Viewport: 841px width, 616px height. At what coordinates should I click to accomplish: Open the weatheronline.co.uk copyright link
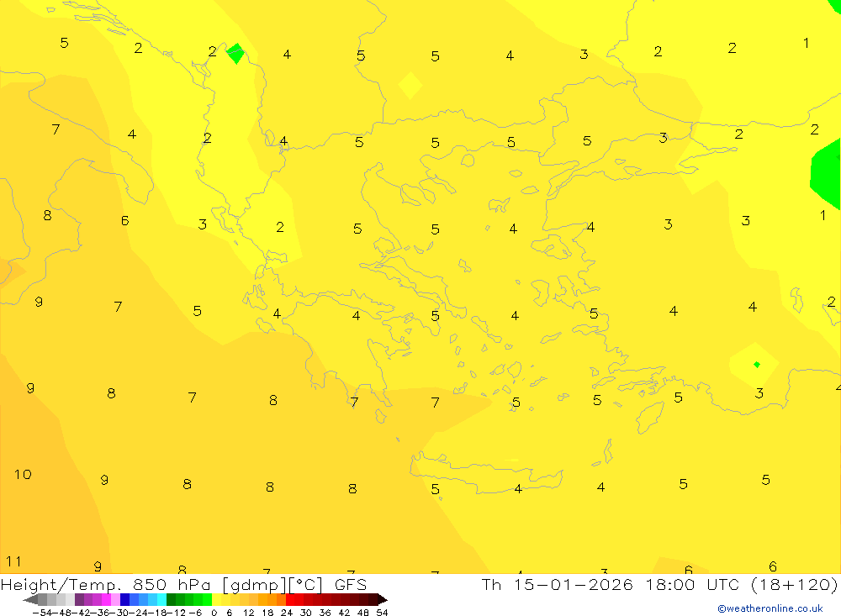point(770,608)
